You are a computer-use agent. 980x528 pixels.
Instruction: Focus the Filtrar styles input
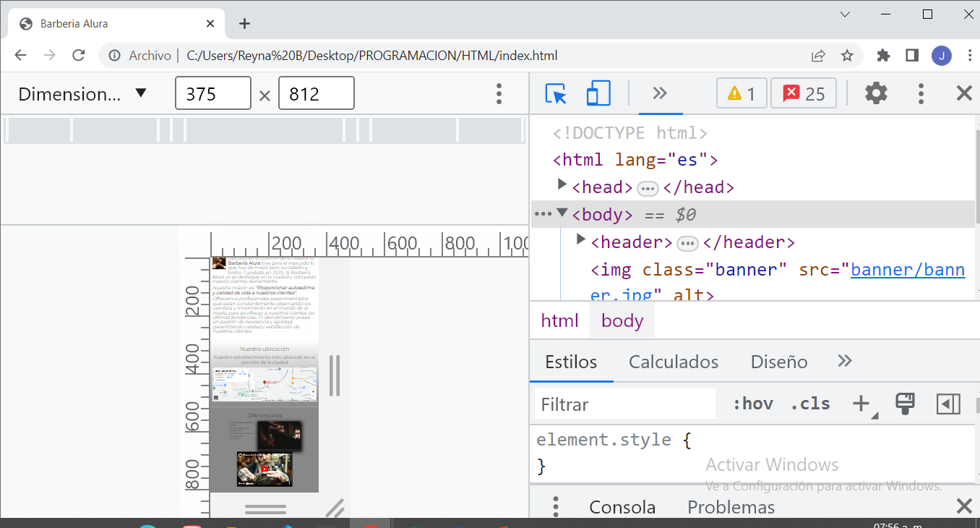(x=624, y=404)
